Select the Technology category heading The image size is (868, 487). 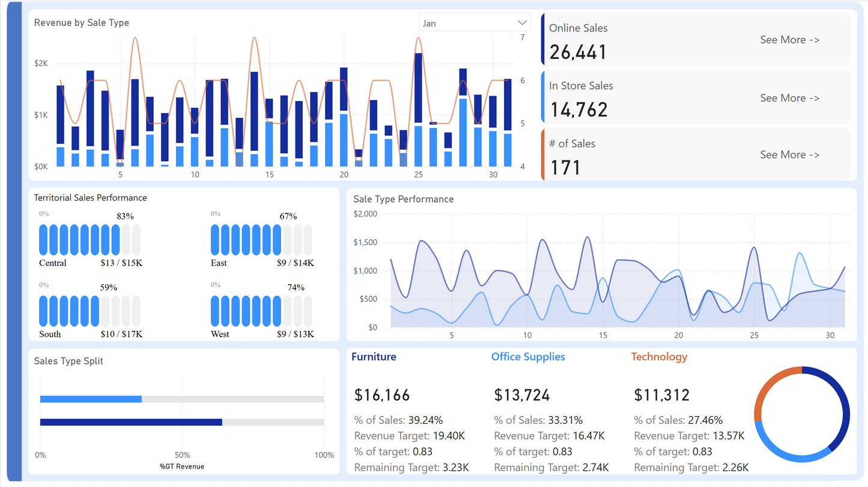coord(659,357)
